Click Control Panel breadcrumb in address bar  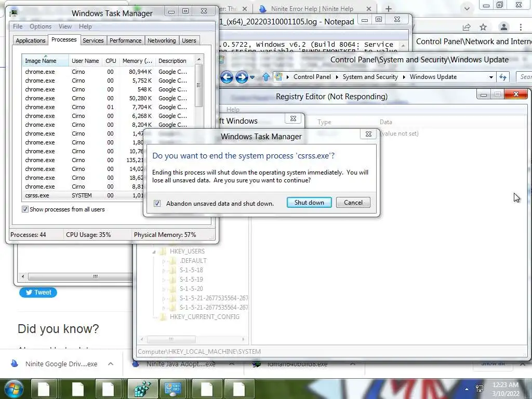pos(312,77)
